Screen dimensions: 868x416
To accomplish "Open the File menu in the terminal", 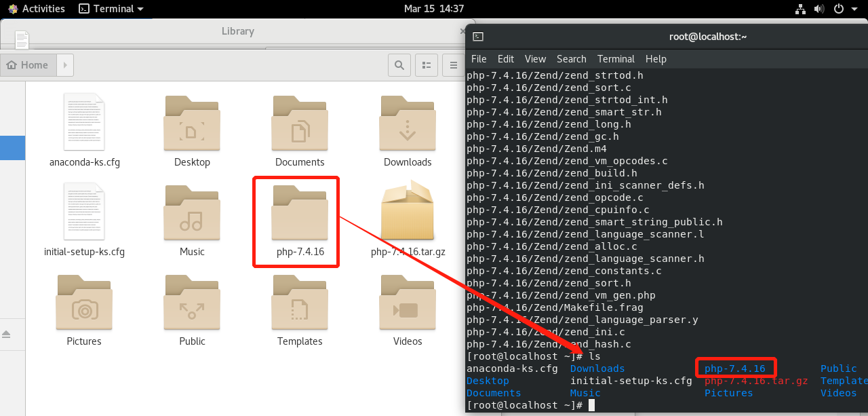I will 479,59.
